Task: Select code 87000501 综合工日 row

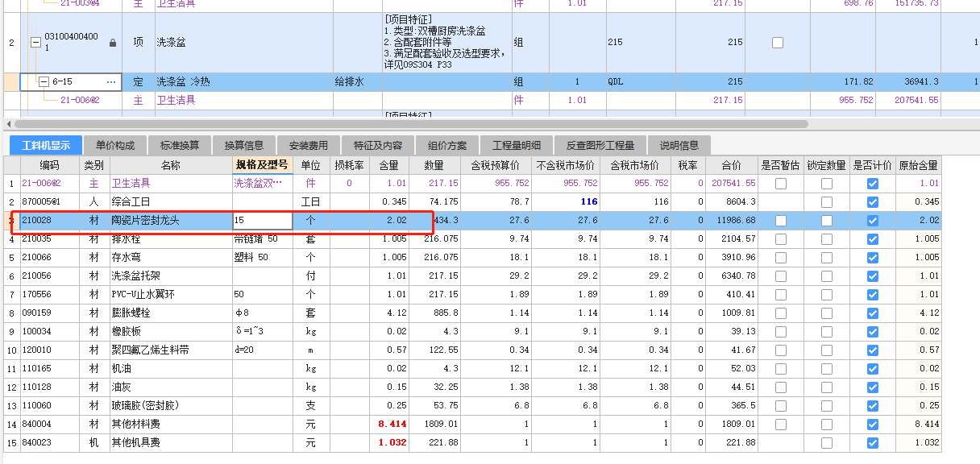Action: pyautogui.click(x=49, y=202)
